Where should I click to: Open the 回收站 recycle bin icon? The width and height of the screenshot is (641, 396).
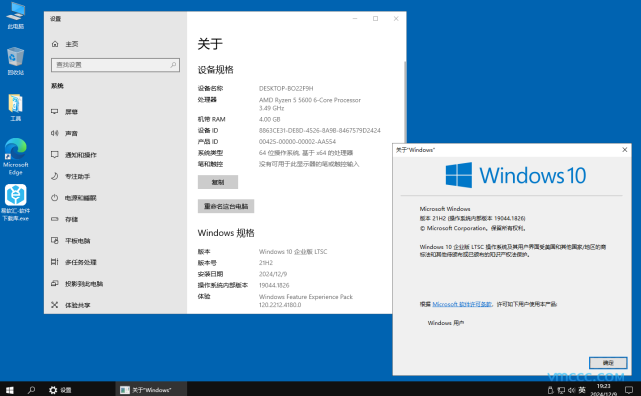pos(16,61)
